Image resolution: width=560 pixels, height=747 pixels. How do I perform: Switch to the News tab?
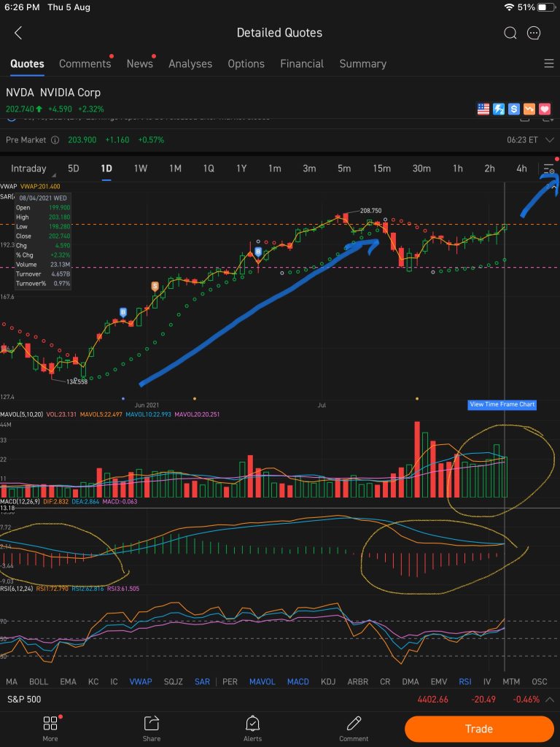pyautogui.click(x=139, y=63)
